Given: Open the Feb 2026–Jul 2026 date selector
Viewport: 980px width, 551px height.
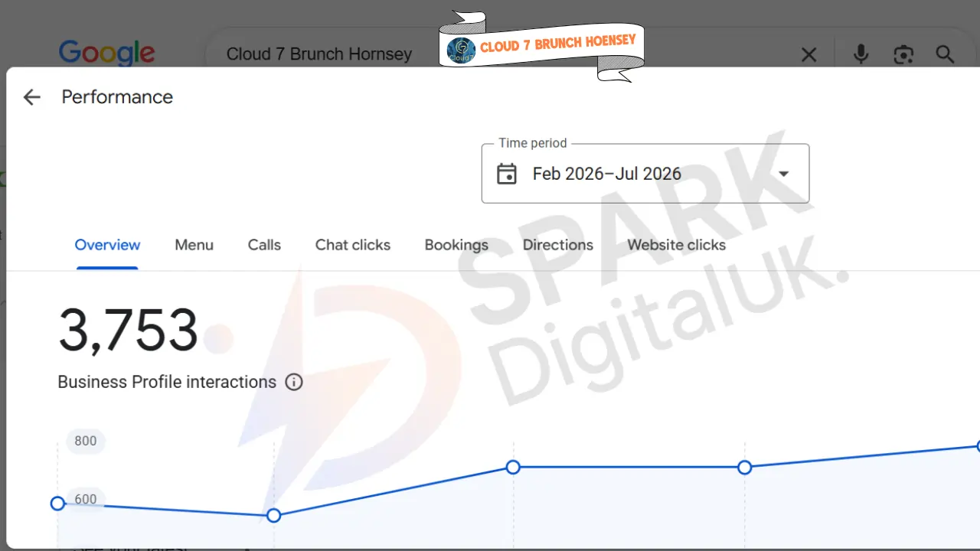Looking at the screenshot, I should (x=645, y=174).
